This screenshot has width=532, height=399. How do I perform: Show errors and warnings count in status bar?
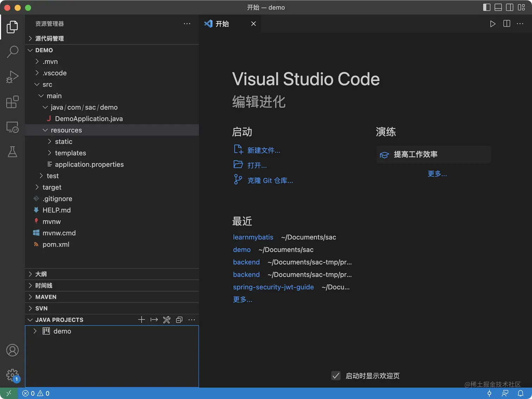(36, 393)
